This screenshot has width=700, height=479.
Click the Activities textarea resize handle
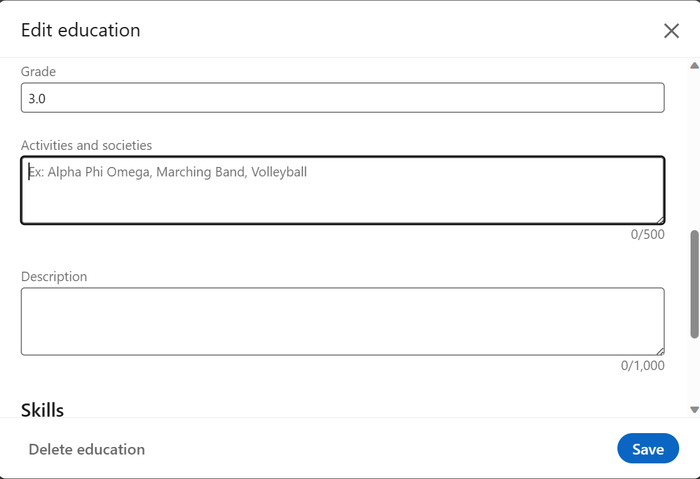660,220
